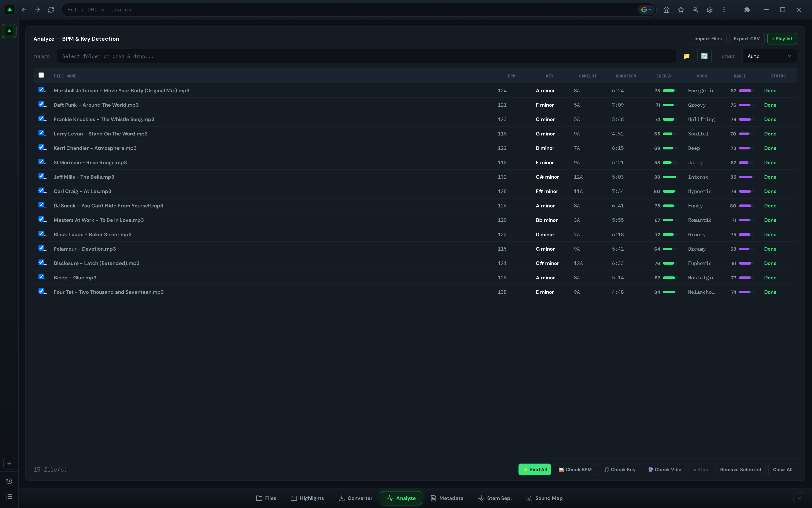Click Remove Selected
This screenshot has height=508, width=812.
click(x=741, y=470)
